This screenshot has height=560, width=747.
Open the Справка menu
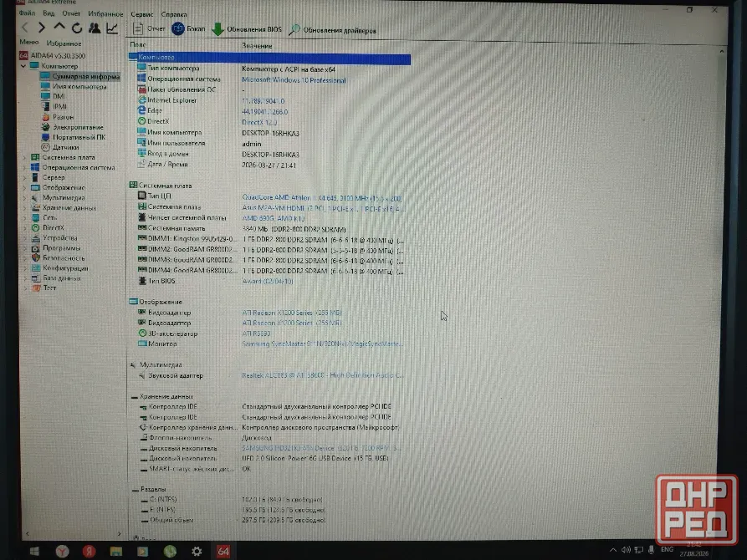click(174, 14)
